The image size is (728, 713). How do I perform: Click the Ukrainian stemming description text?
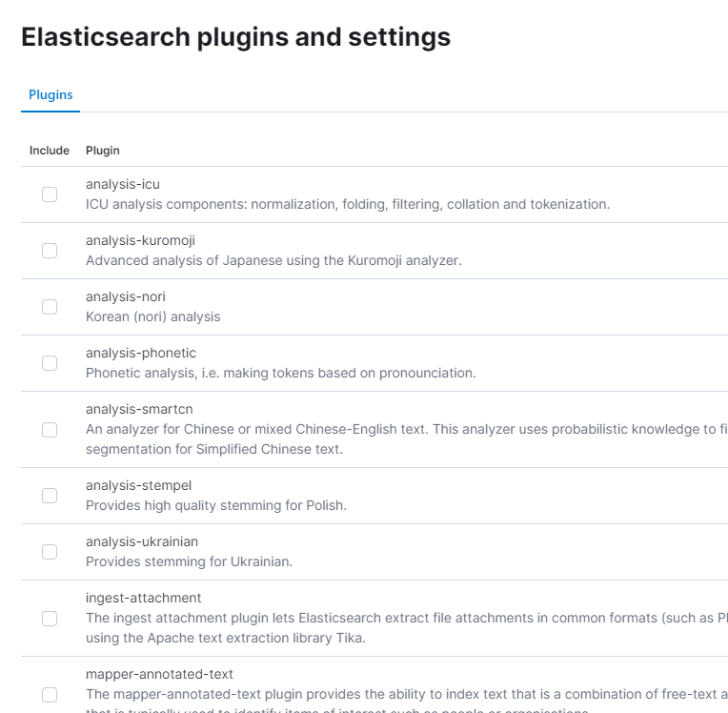189,561
